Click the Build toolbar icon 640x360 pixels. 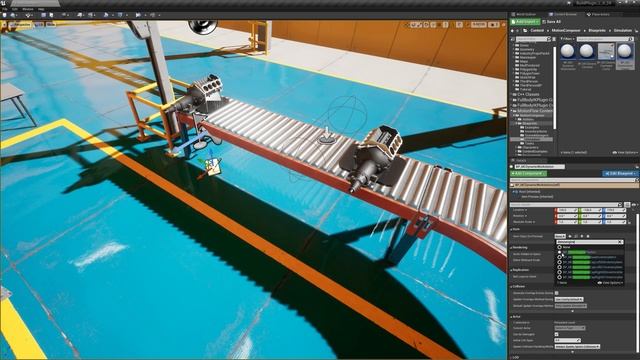click(106, 15)
